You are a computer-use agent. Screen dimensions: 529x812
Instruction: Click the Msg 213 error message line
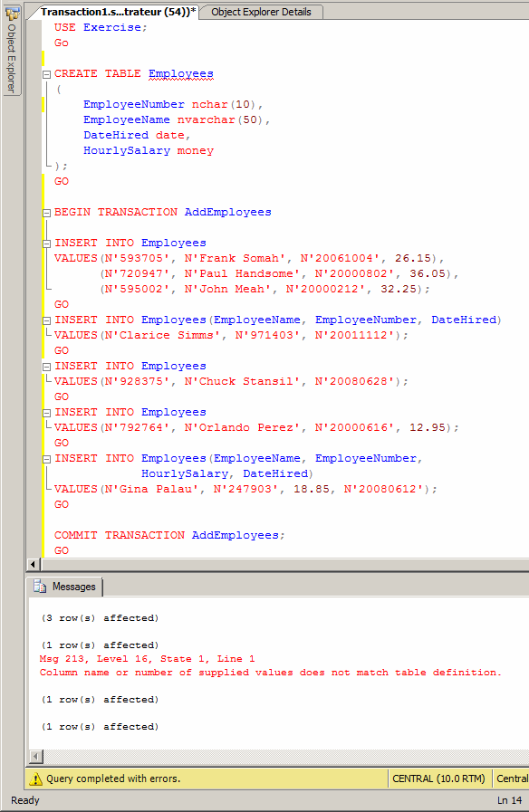(x=147, y=659)
